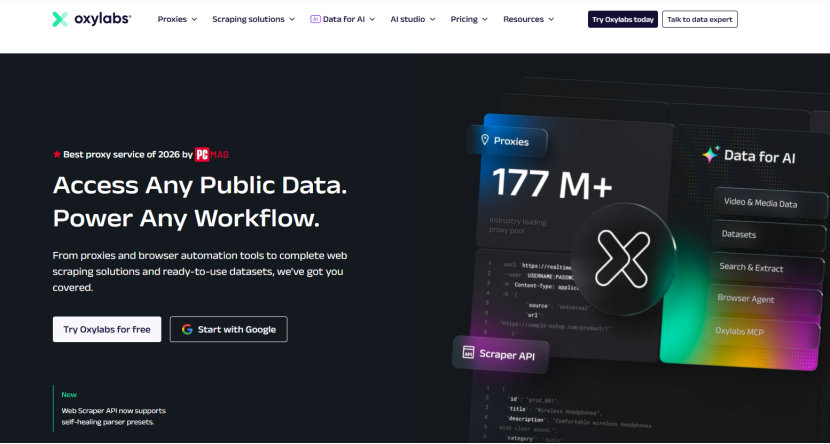Screen dimensions: 830x444
Task: Choose Browser Agent in Data for AI list
Action: 746,299
